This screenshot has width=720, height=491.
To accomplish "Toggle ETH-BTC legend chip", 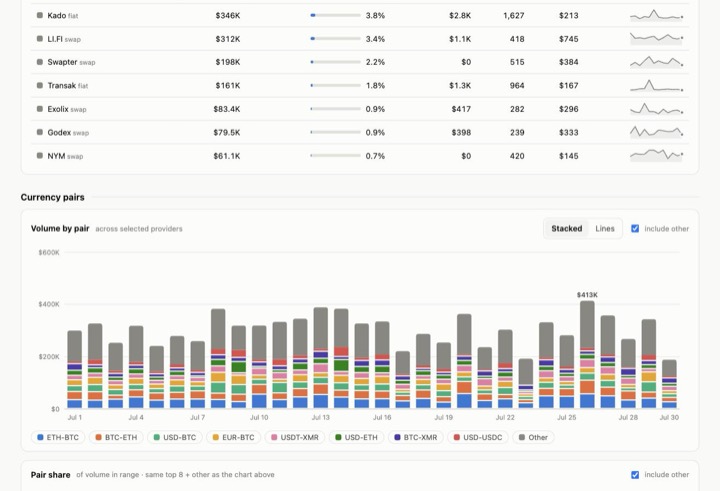I will pyautogui.click(x=58, y=437).
